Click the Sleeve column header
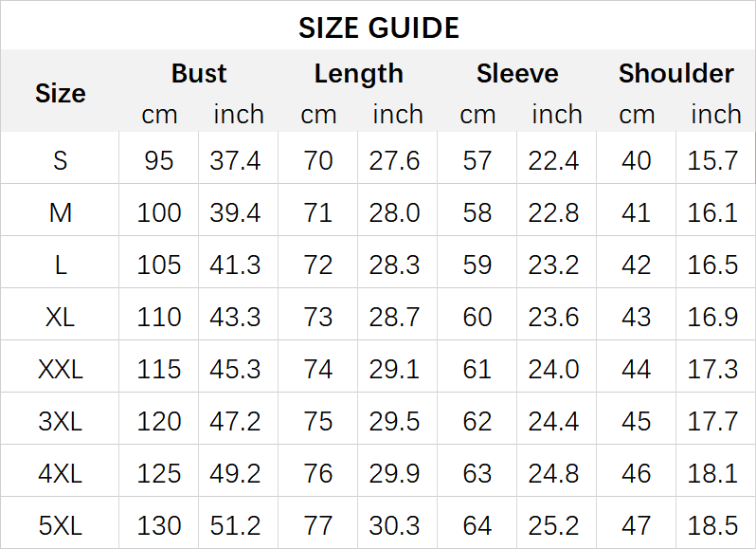Image resolution: width=756 pixels, height=549 pixels. coord(517,73)
